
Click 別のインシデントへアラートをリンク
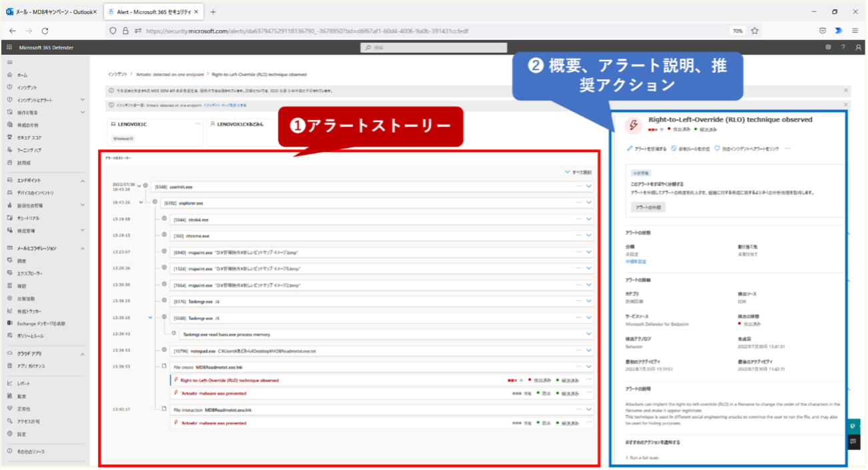pos(747,149)
